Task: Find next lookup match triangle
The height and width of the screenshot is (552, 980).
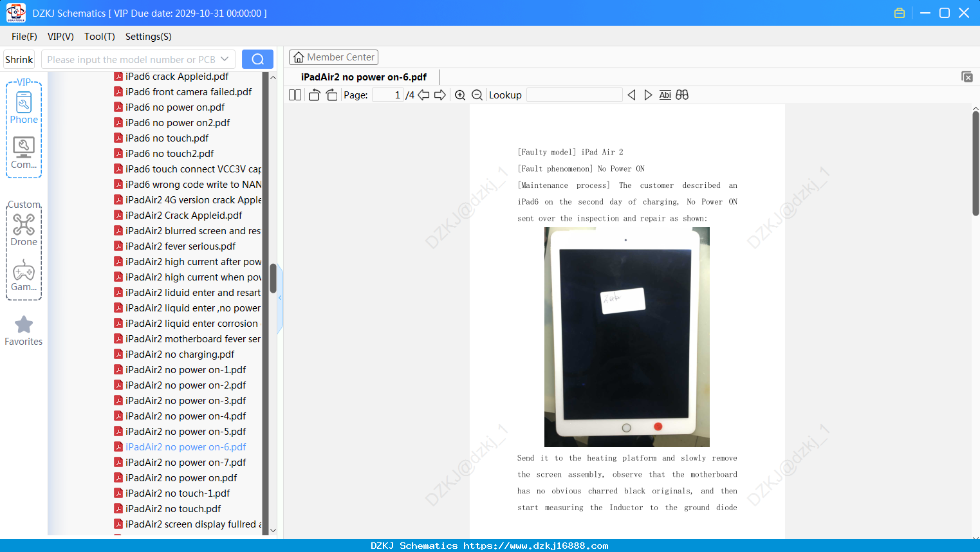Action: point(648,95)
